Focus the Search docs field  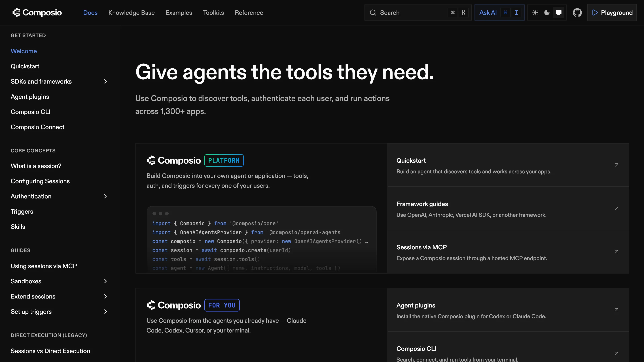pyautogui.click(x=418, y=13)
